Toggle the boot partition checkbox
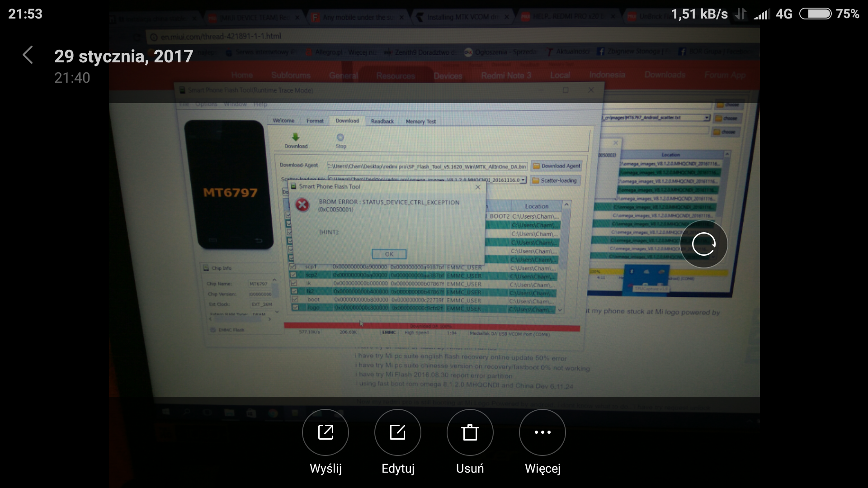Screen dimensions: 868x488 (295, 300)
